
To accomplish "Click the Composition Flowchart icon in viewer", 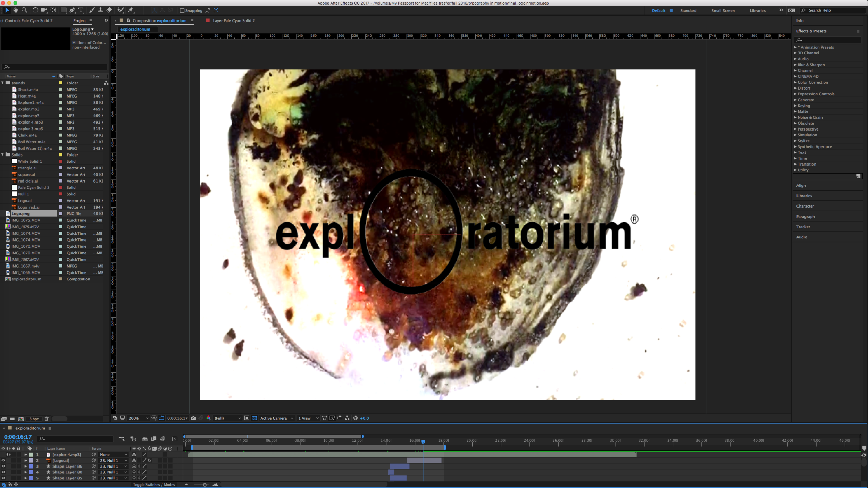I will (x=347, y=418).
